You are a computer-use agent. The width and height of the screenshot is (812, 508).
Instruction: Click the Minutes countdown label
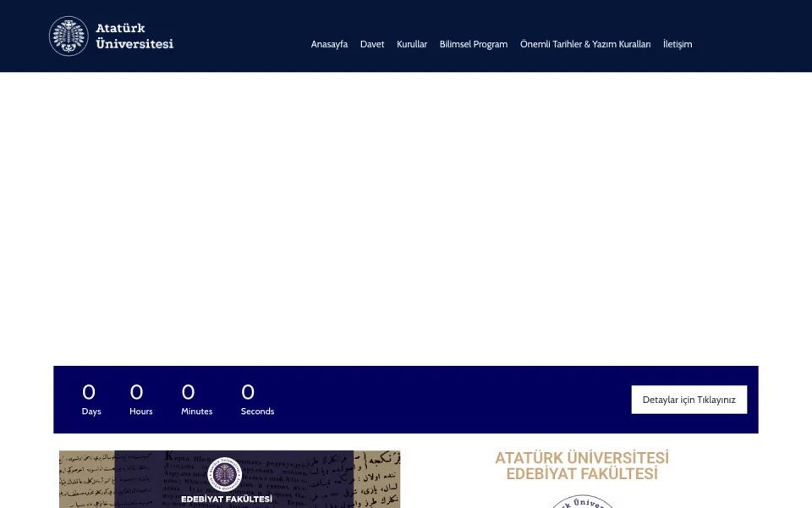pos(197,411)
